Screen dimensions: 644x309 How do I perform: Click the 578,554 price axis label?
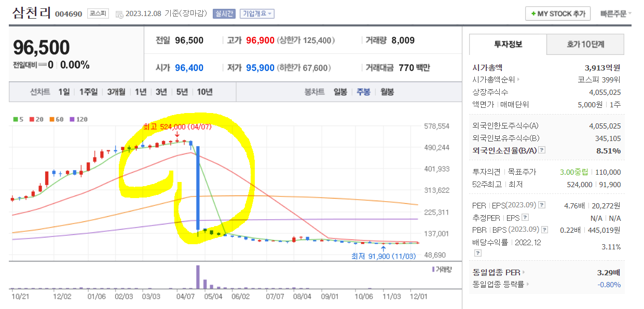coord(436,126)
